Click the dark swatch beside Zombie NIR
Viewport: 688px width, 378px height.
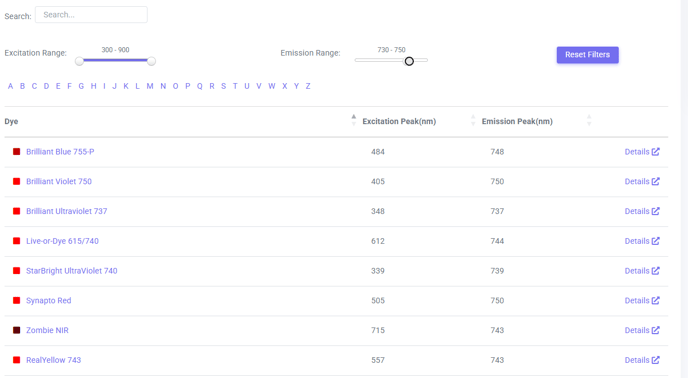click(x=17, y=330)
